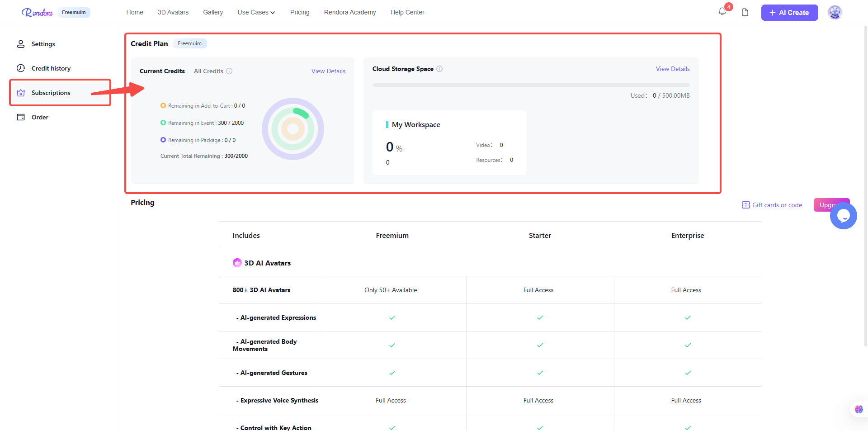Open Gallery menu item
868x431 pixels.
point(213,12)
